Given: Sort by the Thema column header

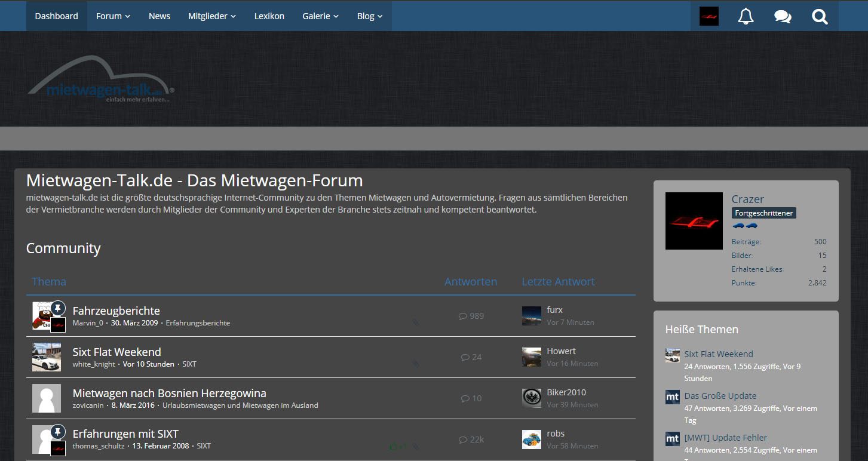Looking at the screenshot, I should (x=49, y=282).
